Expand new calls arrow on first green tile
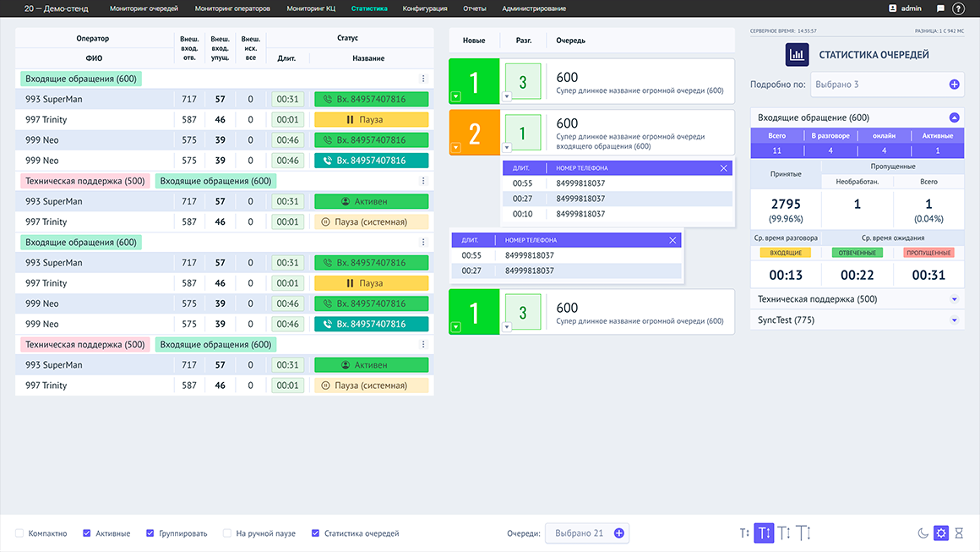 (456, 97)
